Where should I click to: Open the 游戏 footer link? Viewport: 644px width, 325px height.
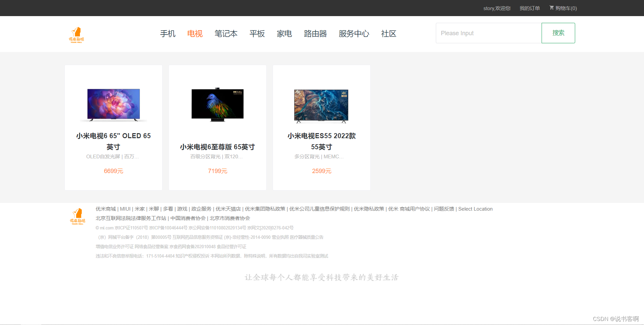(x=182, y=209)
